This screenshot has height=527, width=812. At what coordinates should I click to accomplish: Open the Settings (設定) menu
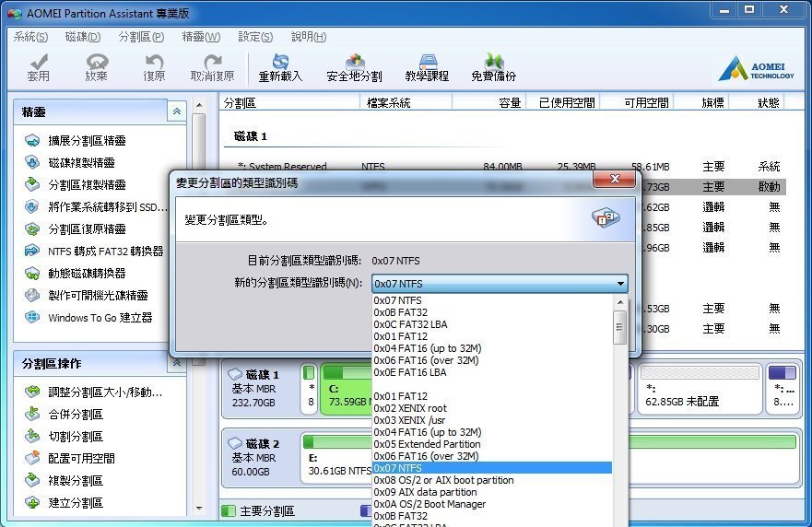coord(255,37)
